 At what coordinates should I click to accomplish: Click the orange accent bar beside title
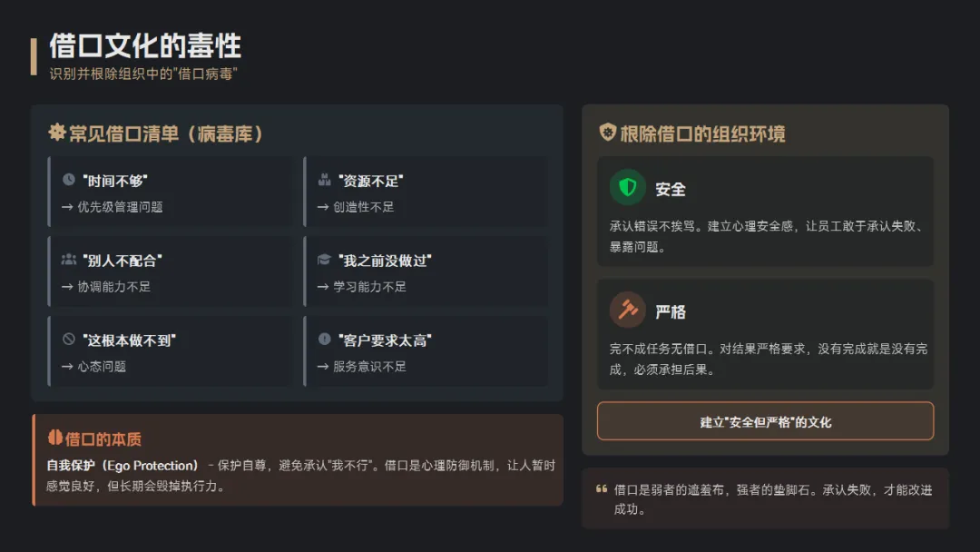[x=34, y=55]
